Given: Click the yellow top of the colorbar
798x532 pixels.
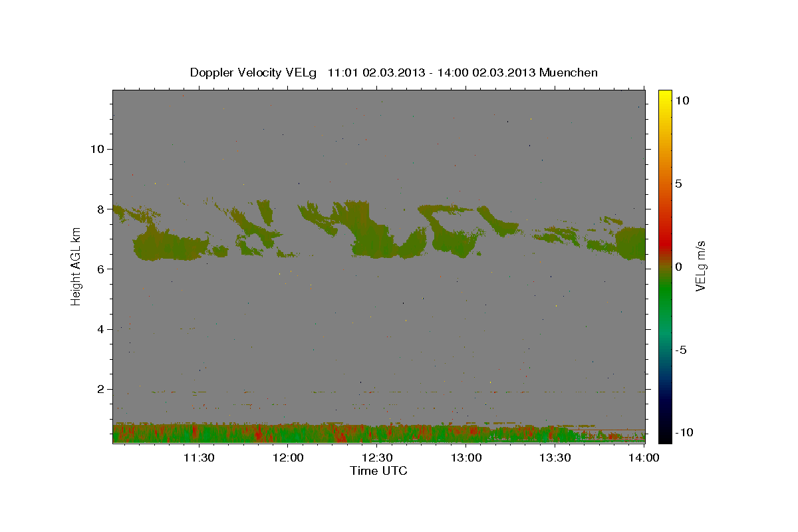Looking at the screenshot, I should tap(665, 94).
